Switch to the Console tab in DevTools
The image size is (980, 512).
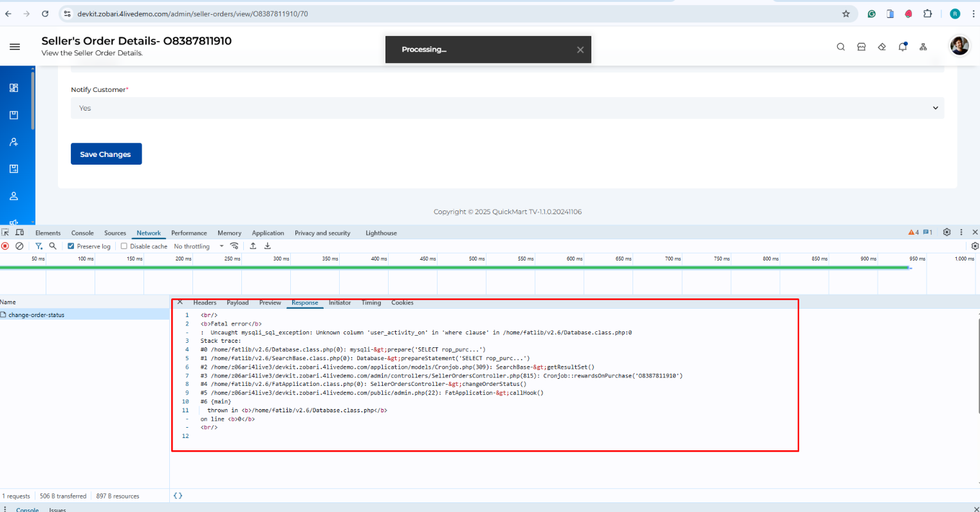82,233
